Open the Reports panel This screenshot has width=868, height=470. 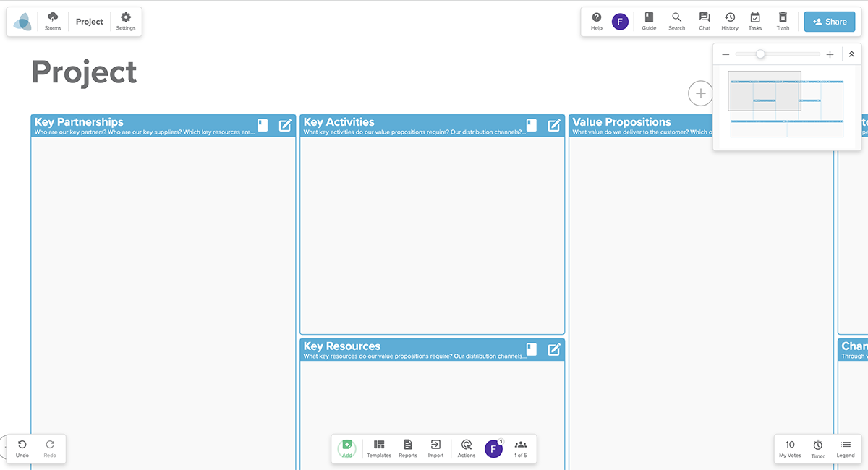(x=407, y=448)
